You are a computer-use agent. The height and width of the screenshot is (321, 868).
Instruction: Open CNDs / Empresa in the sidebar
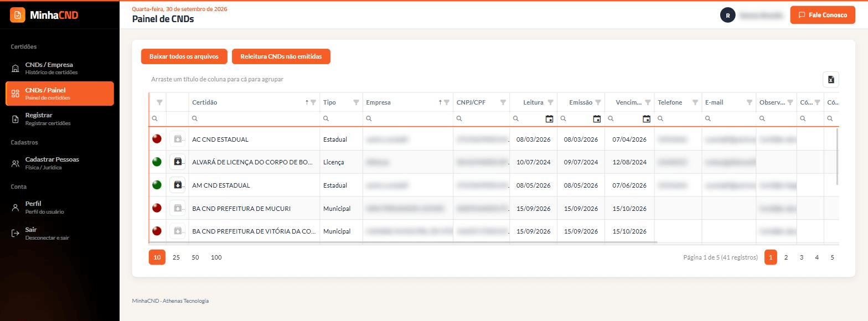[x=60, y=68]
